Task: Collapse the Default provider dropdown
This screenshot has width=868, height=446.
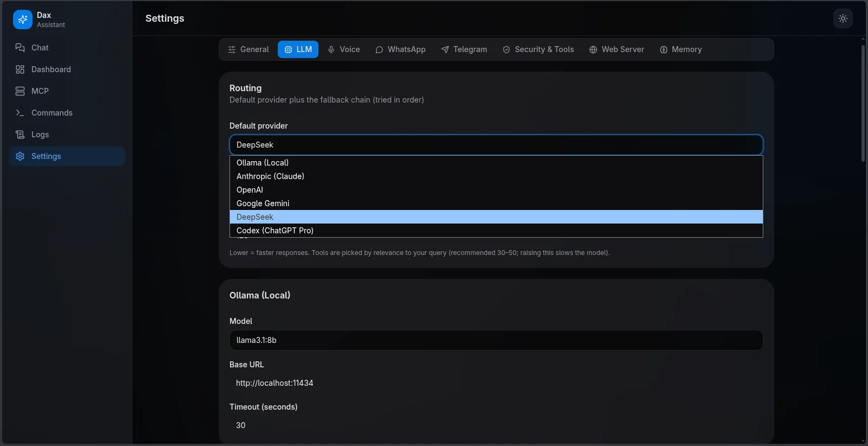Action: (x=496, y=145)
